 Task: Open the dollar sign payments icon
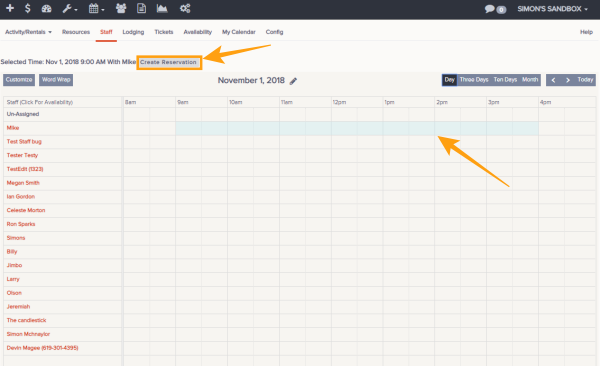click(28, 8)
